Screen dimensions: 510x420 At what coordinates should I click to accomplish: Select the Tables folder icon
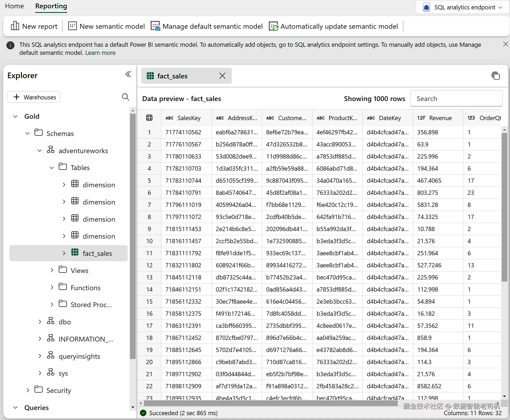pyautogui.click(x=63, y=167)
